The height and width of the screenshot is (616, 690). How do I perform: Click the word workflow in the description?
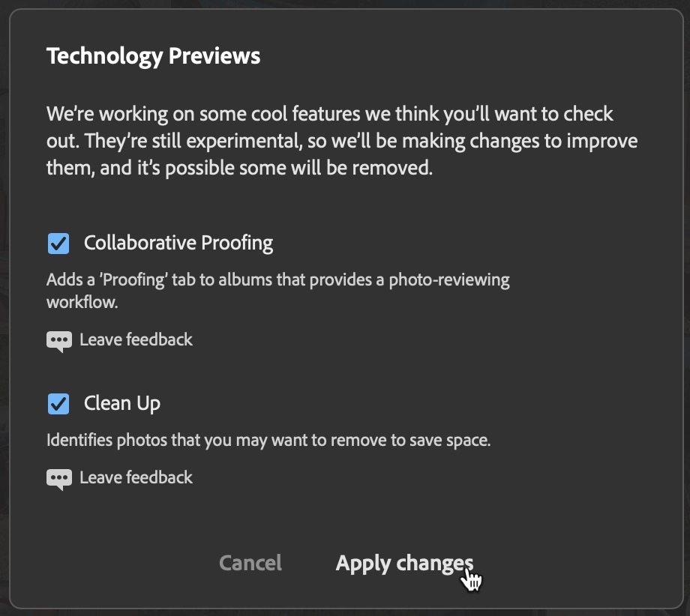click(82, 303)
